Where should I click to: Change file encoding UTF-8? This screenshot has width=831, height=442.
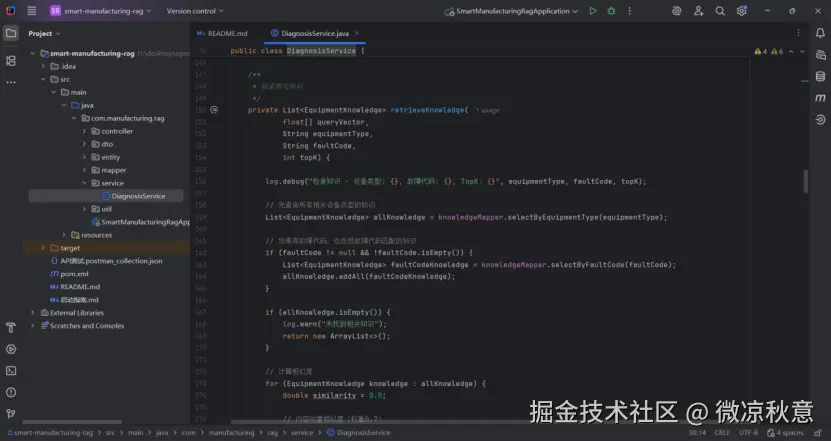[748, 433]
